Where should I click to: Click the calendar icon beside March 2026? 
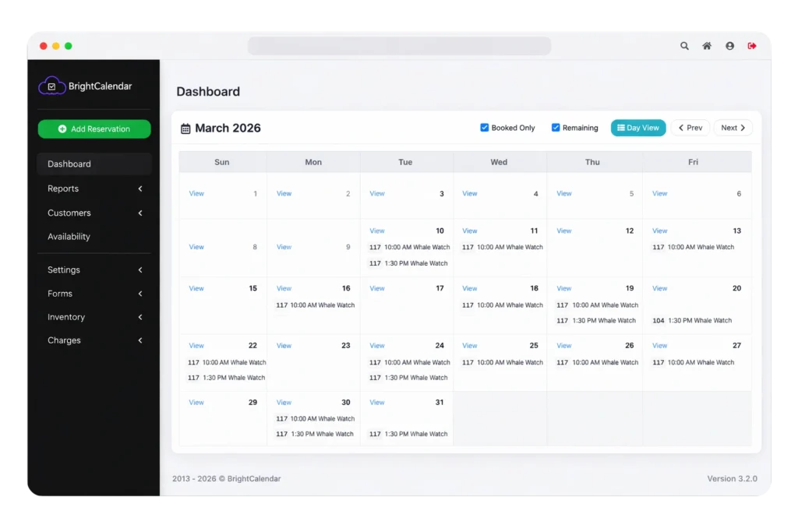coord(185,129)
